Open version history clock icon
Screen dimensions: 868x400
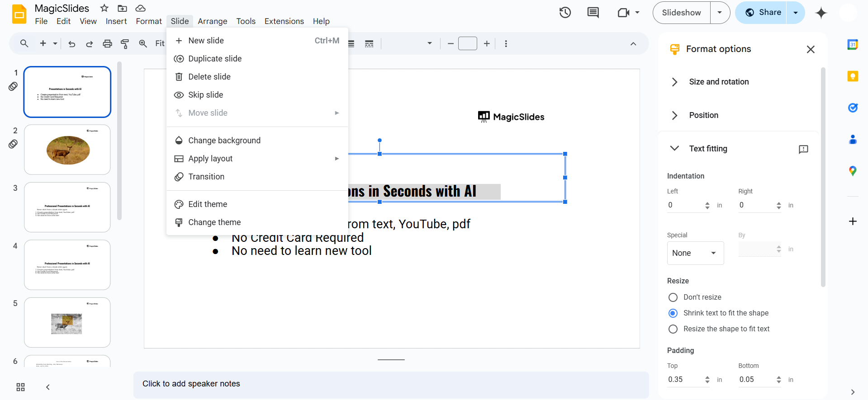pos(565,13)
